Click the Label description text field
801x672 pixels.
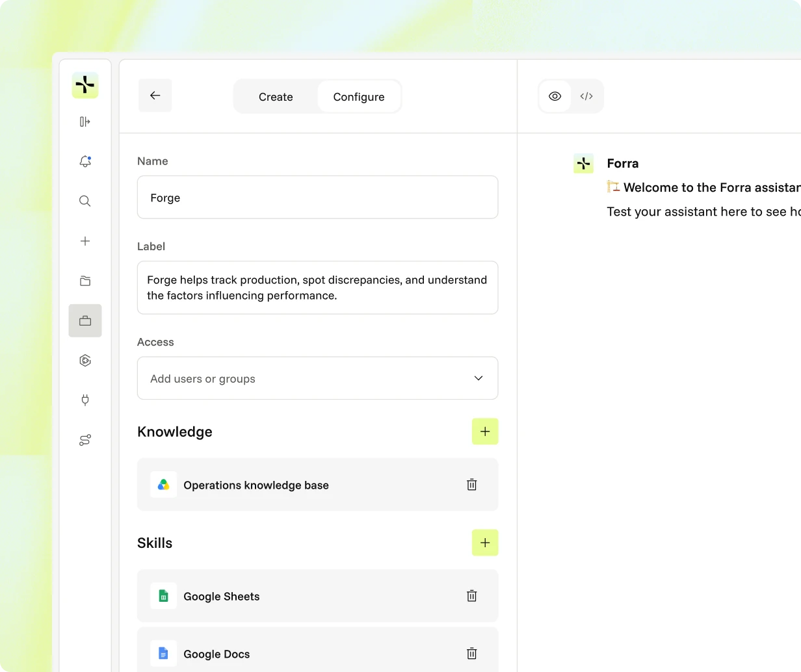click(x=318, y=287)
